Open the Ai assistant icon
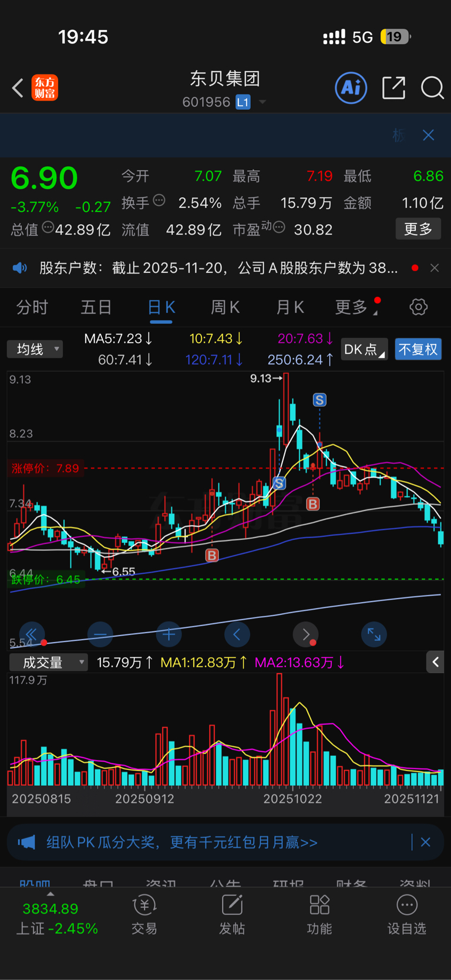451x980 pixels. [x=351, y=88]
